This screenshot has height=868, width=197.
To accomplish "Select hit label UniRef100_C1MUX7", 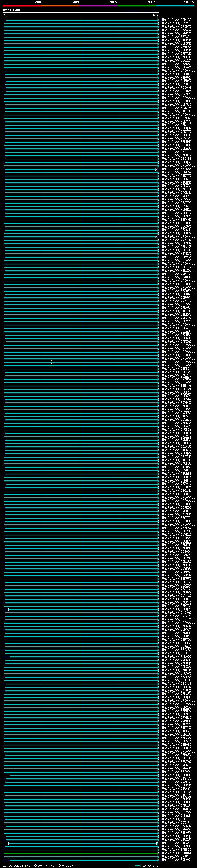I will coord(176,74).
